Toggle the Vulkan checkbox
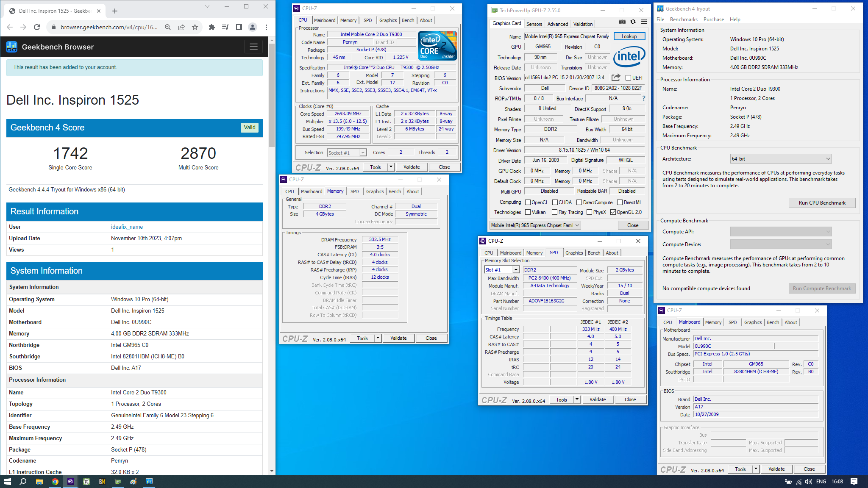The height and width of the screenshot is (488, 868). (x=528, y=212)
